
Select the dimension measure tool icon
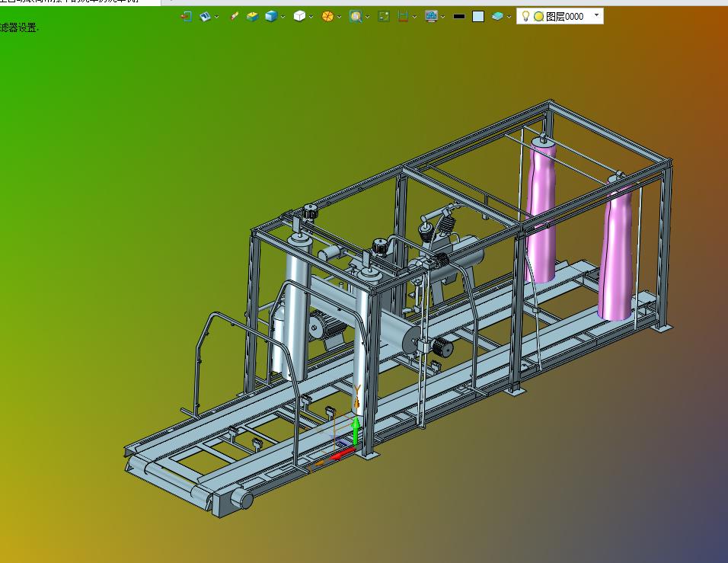point(403,16)
